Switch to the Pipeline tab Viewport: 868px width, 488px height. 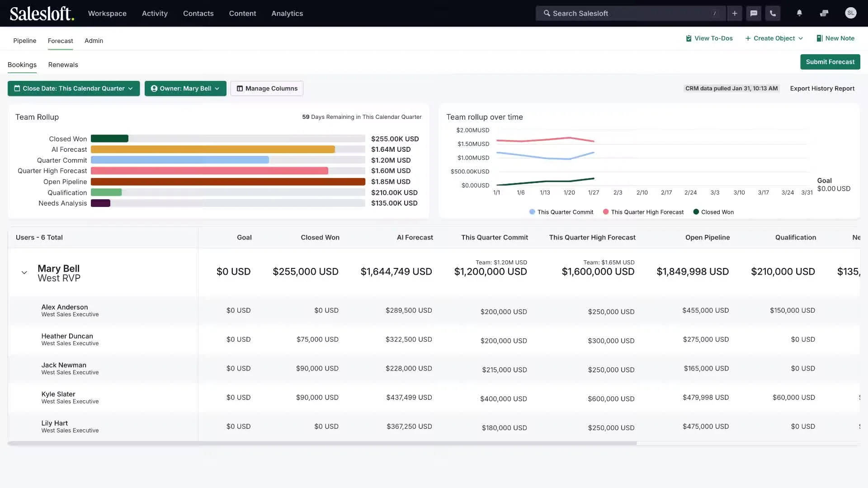click(25, 41)
